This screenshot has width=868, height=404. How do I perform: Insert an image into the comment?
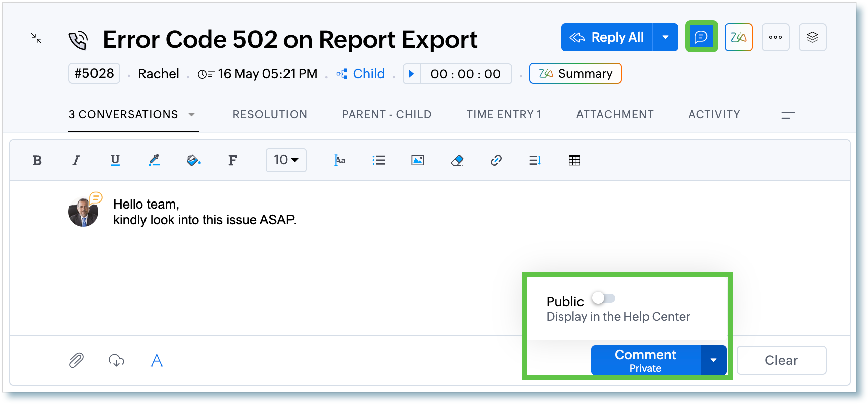417,160
